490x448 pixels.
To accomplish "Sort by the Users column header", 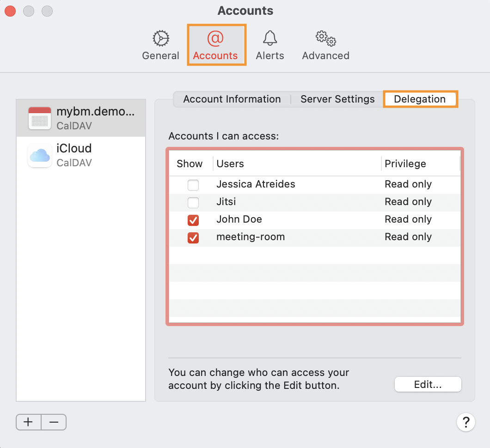I will click(x=296, y=163).
